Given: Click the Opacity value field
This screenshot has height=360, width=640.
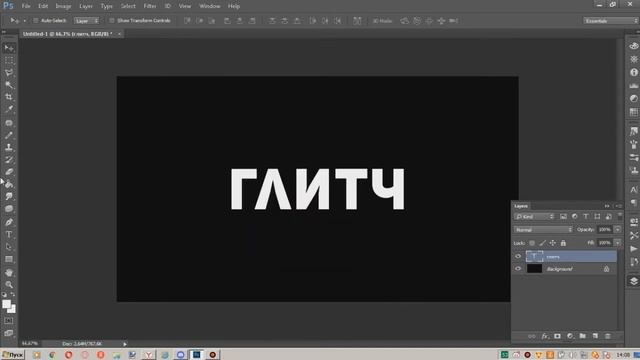Looking at the screenshot, I should 604,230.
